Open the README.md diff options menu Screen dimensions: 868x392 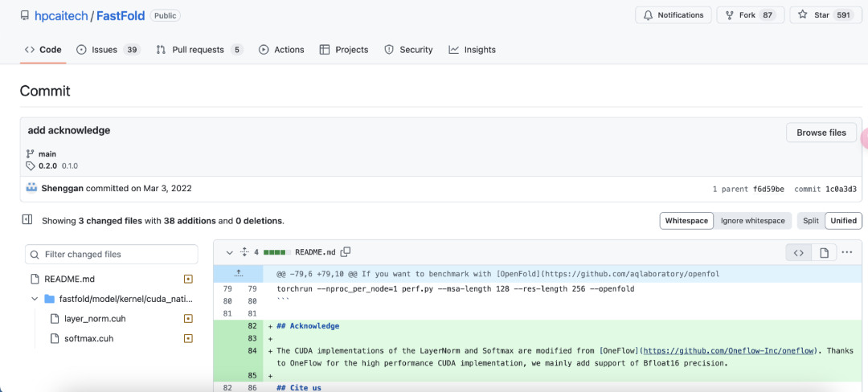846,253
